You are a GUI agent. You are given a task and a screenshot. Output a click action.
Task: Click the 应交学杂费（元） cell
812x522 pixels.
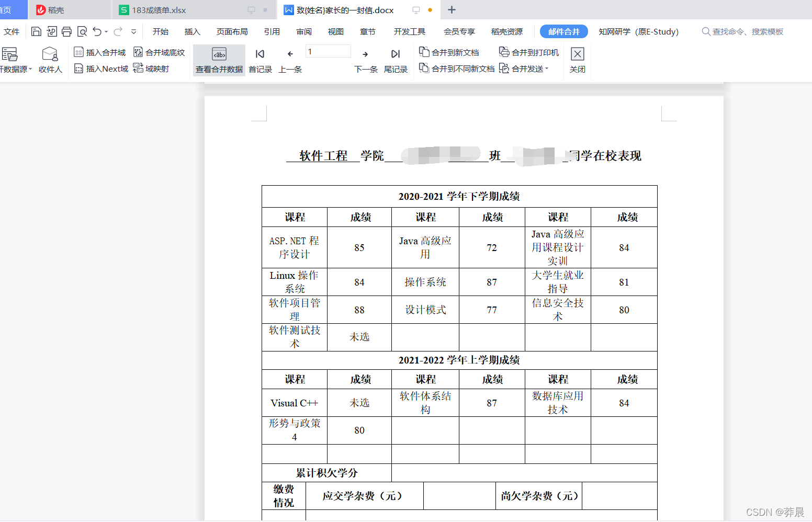(365, 496)
